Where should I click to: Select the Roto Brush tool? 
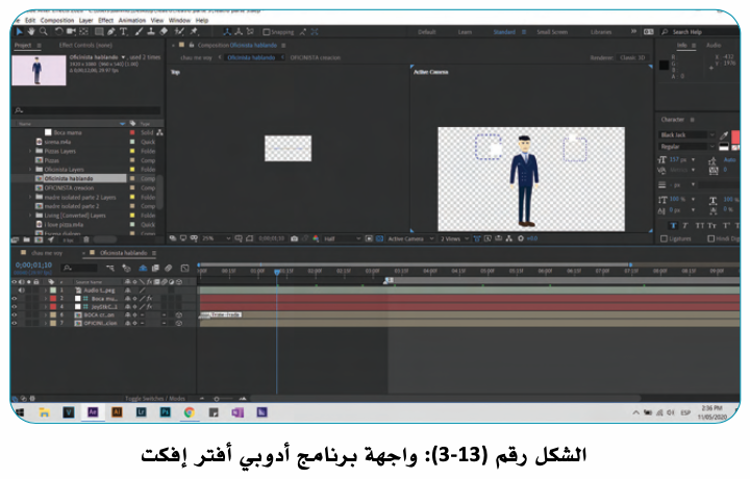pos(179,32)
